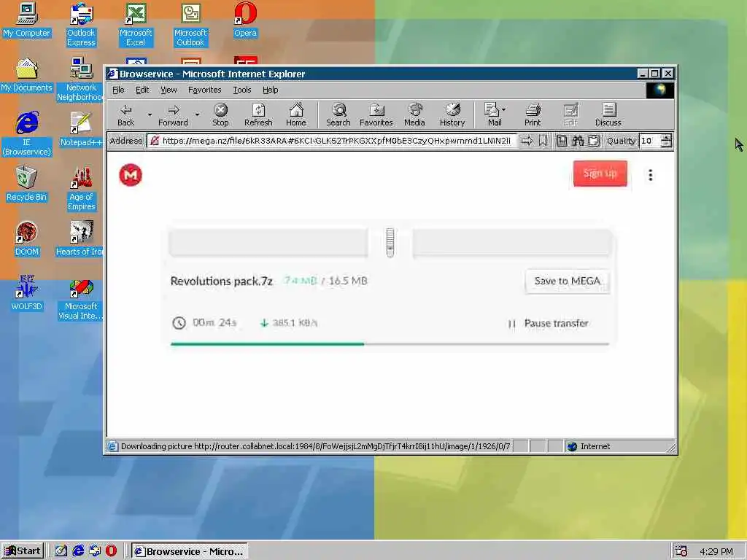Viewport: 747px width, 560px height.
Task: Open the History toolbar button
Action: click(452, 115)
